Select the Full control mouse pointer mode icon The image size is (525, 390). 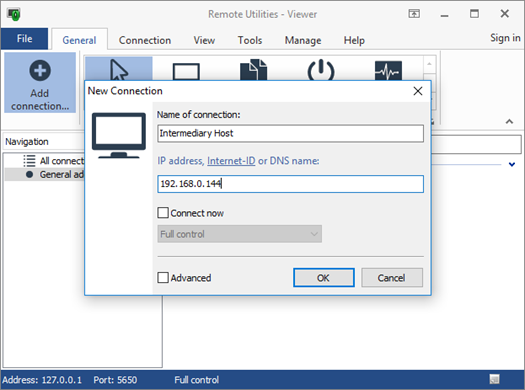[x=119, y=70]
